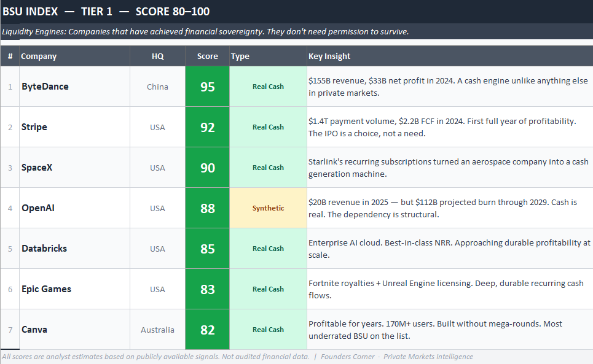
Task: Click the score 85 cell
Action: [x=207, y=249]
